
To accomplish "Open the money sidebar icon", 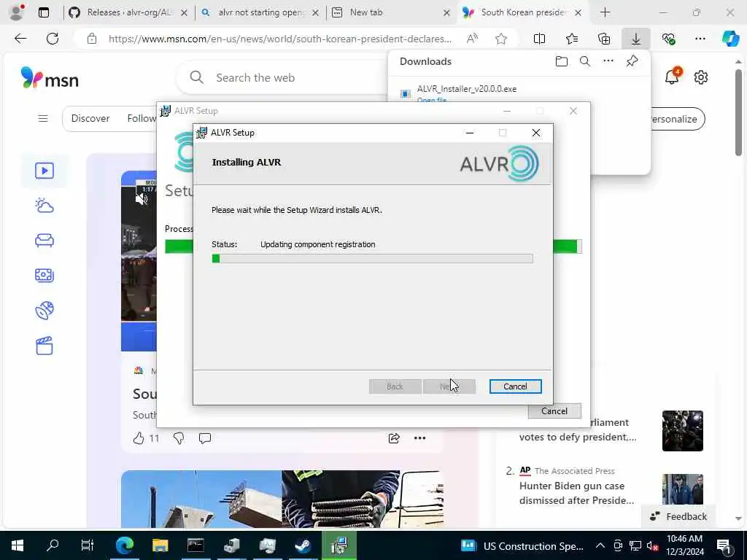I will (44, 275).
